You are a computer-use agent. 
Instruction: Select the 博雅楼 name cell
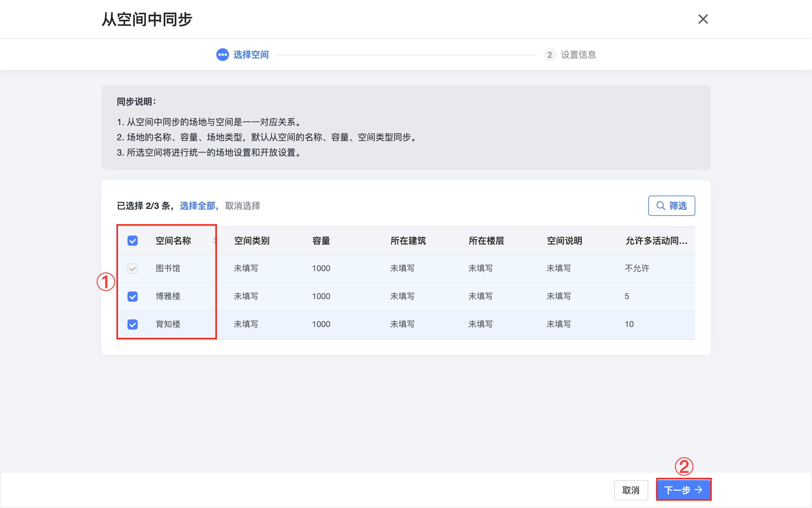tap(168, 296)
